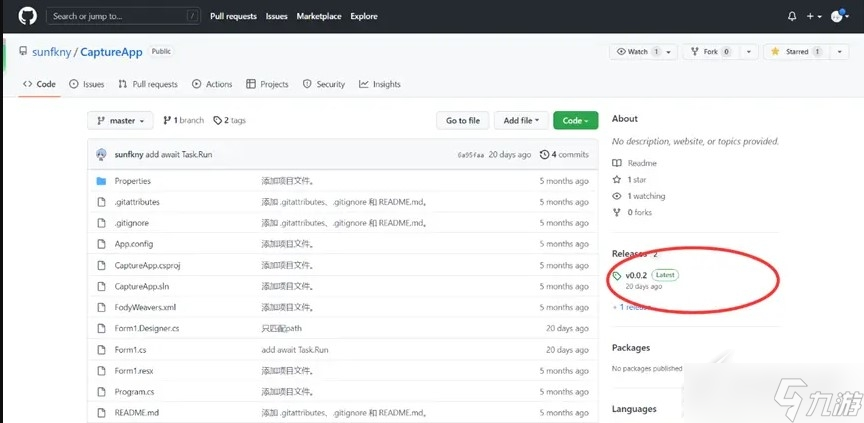This screenshot has width=864, height=423.
Task: Click the Readme book icon in About
Action: (617, 163)
